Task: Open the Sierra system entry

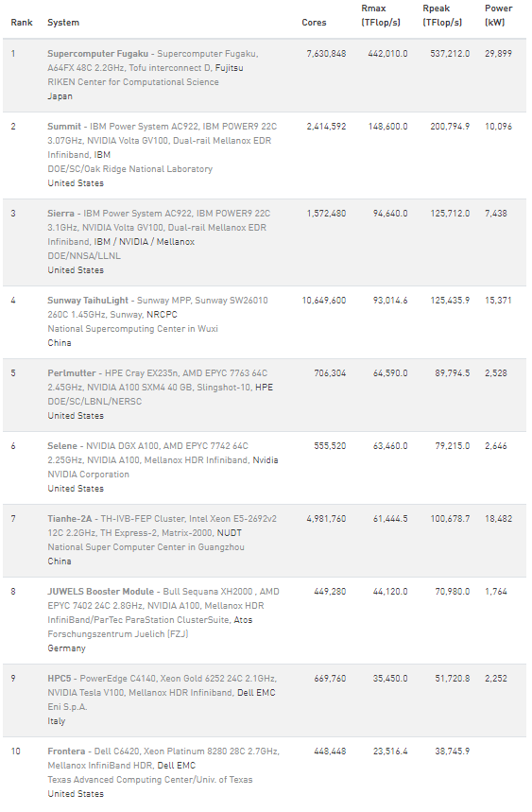Action: pyautogui.click(x=61, y=214)
